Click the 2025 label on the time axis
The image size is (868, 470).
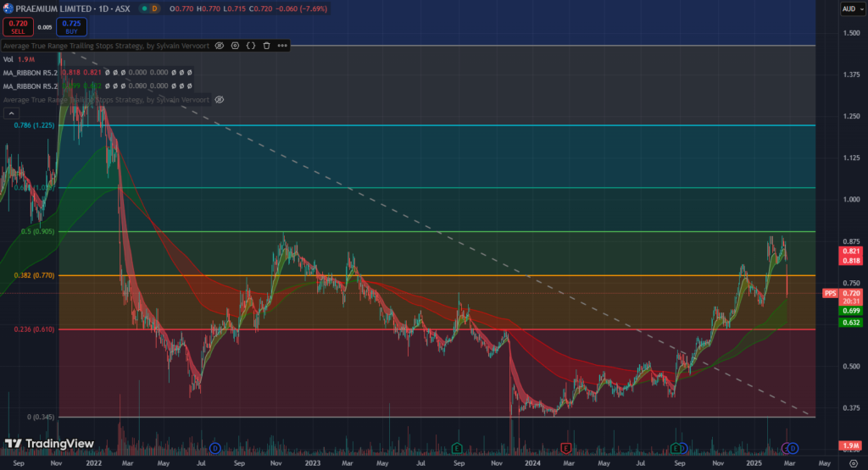tap(754, 463)
